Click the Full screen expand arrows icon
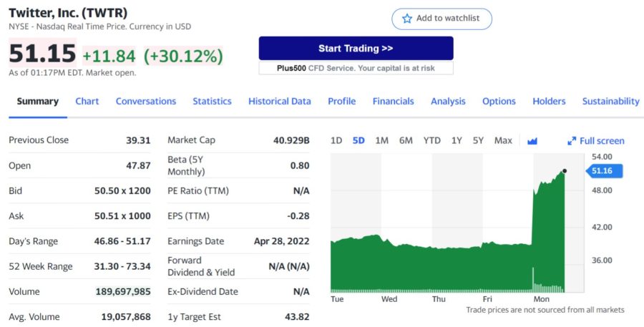Viewport: 644px width, 327px height. click(x=572, y=141)
